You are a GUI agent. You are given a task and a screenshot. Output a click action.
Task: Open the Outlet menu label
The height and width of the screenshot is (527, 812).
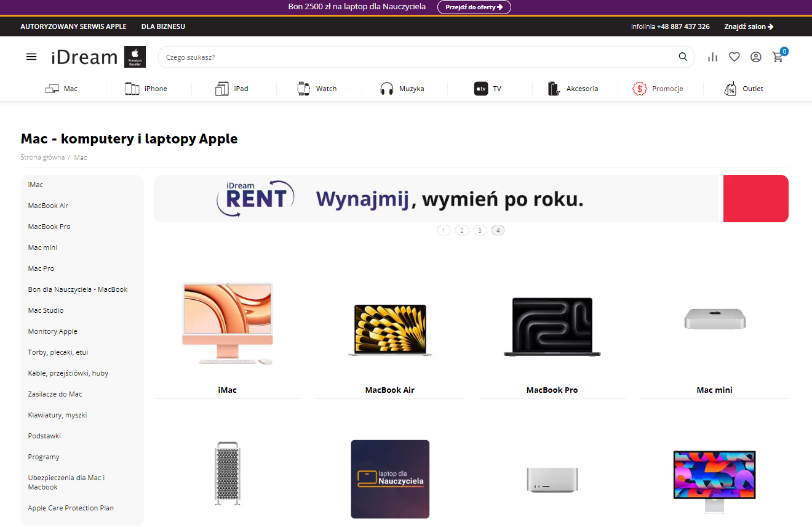pyautogui.click(x=753, y=89)
